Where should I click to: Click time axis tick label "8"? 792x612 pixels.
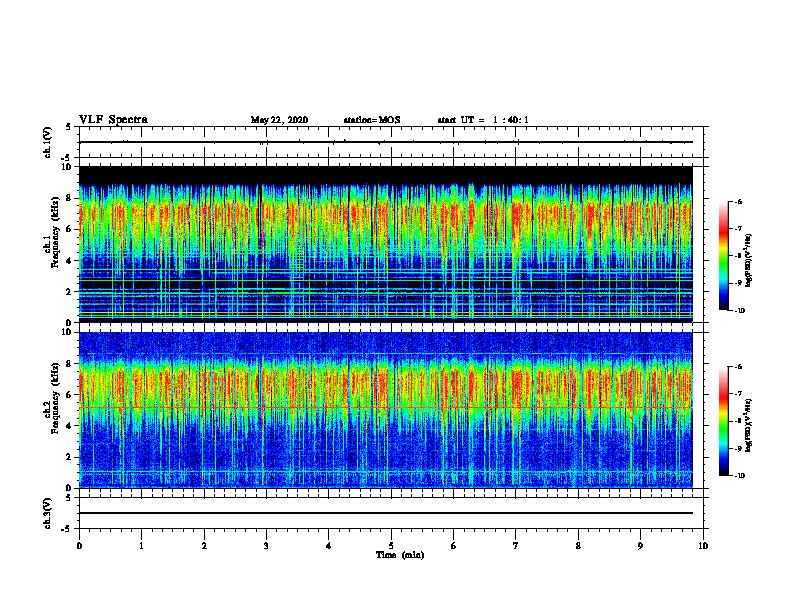tap(578, 546)
